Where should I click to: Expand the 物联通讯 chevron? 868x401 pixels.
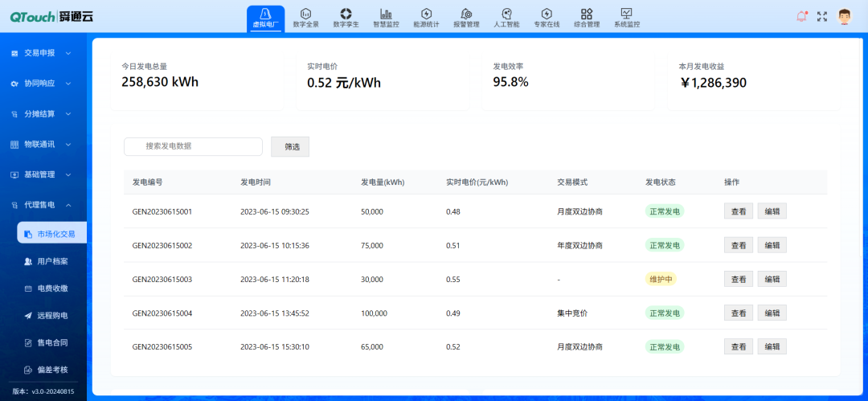pyautogui.click(x=68, y=145)
